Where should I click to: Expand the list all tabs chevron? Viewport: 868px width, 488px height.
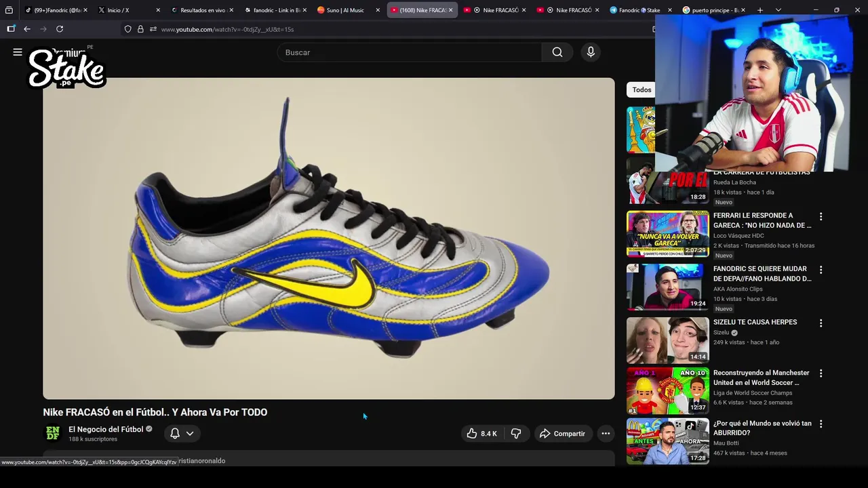coord(778,10)
